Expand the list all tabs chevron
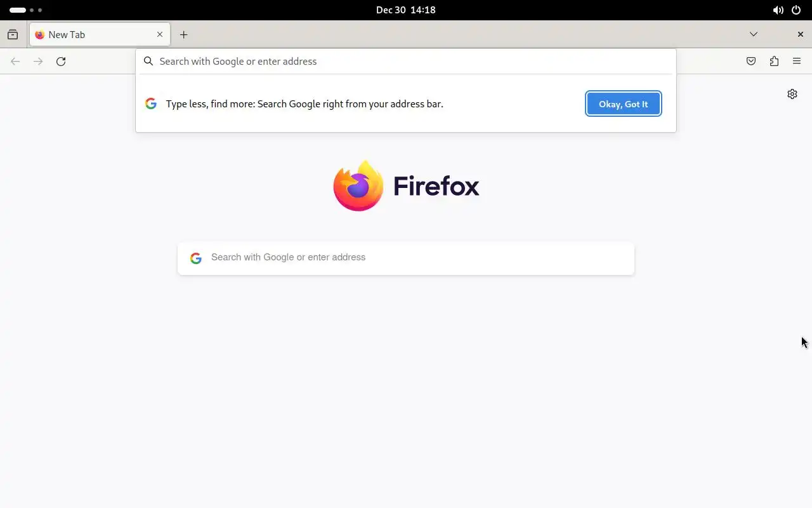Viewport: 812px width, 508px height. point(754,34)
